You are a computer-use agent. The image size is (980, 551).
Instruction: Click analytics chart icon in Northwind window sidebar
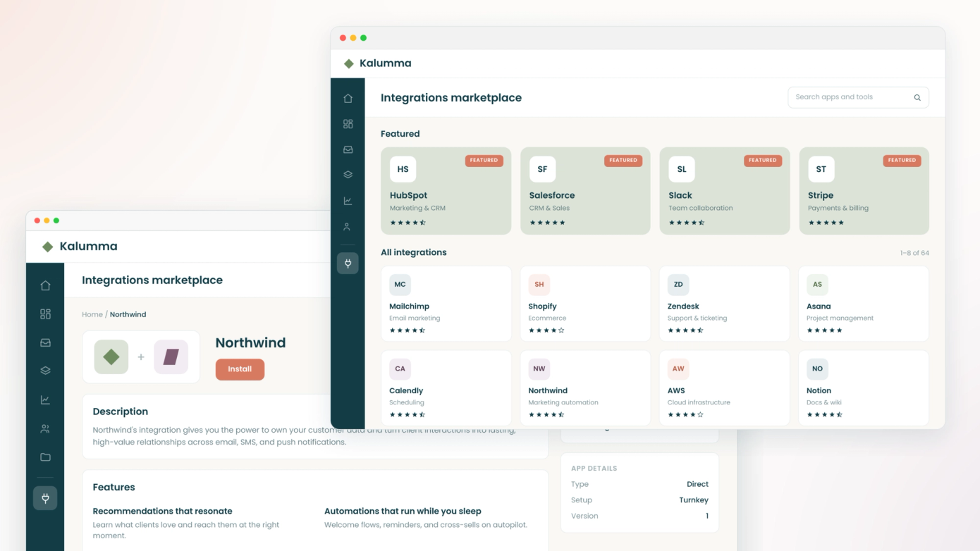pyautogui.click(x=45, y=400)
